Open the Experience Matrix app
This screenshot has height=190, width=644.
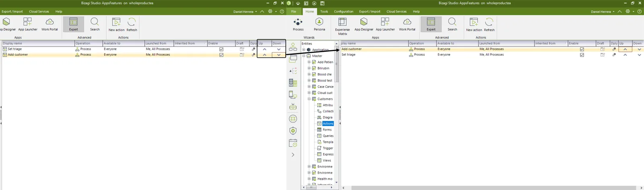pos(343,27)
